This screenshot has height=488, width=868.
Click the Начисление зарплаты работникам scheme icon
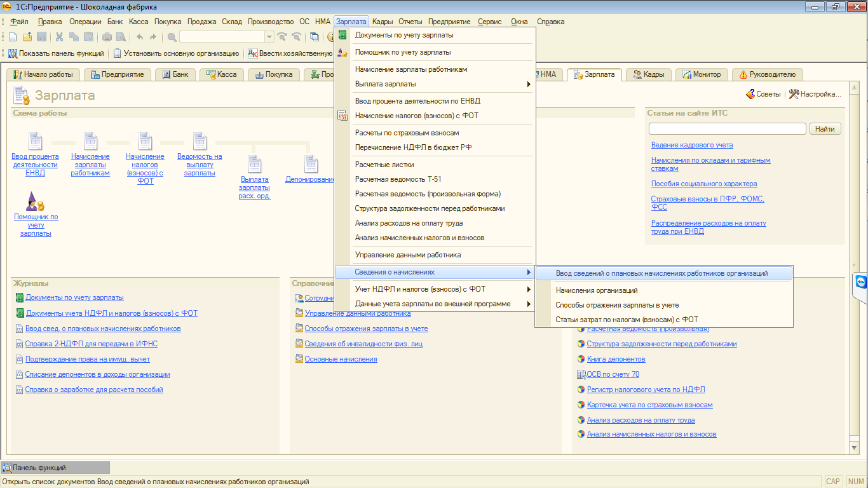pyautogui.click(x=90, y=141)
